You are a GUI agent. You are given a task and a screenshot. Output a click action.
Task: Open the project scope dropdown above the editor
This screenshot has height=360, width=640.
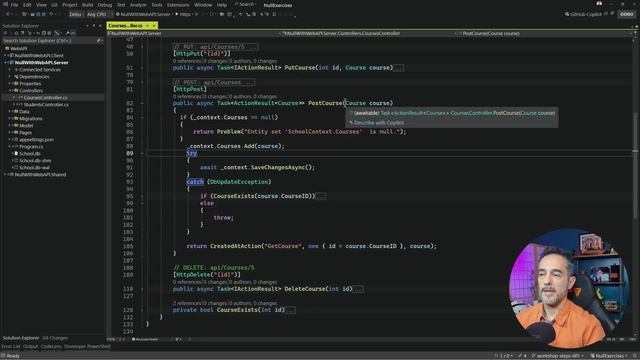[194, 33]
